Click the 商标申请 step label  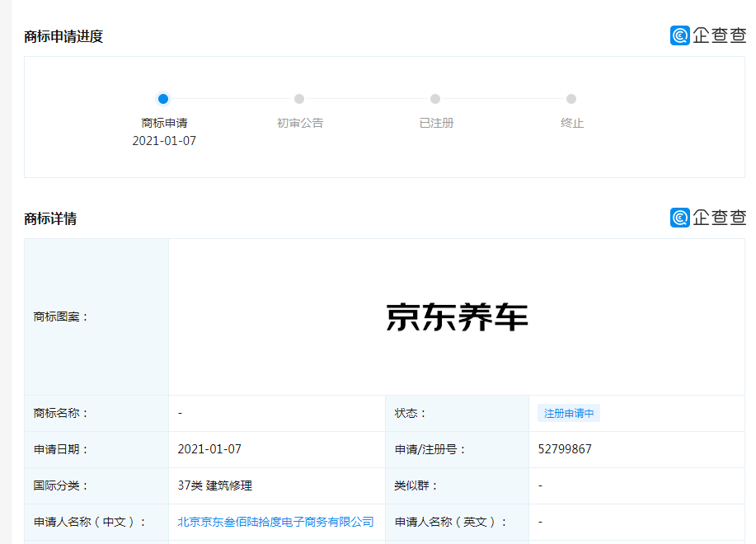(164, 123)
